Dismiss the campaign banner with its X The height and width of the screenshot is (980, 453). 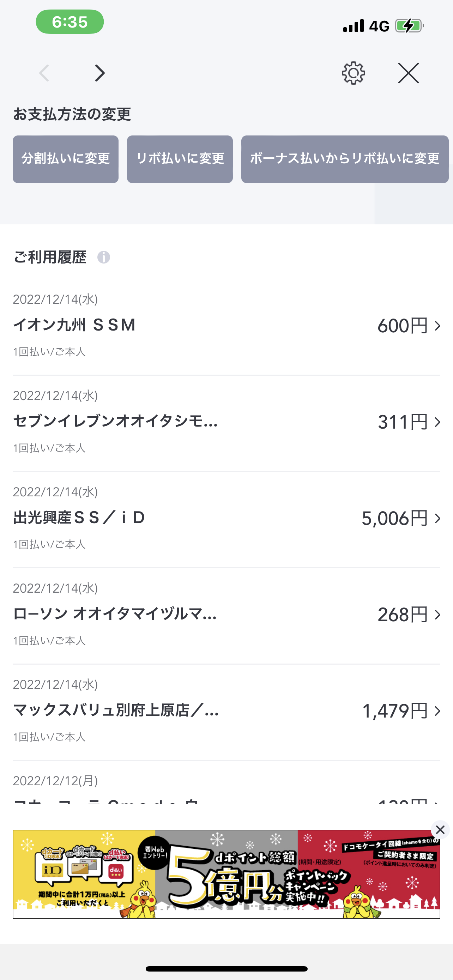[440, 829]
